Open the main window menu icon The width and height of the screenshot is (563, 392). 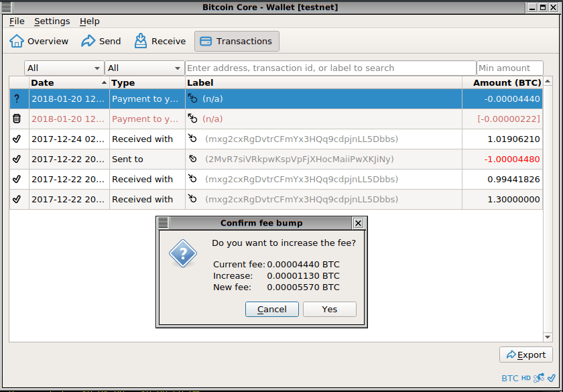pyautogui.click(x=6, y=7)
